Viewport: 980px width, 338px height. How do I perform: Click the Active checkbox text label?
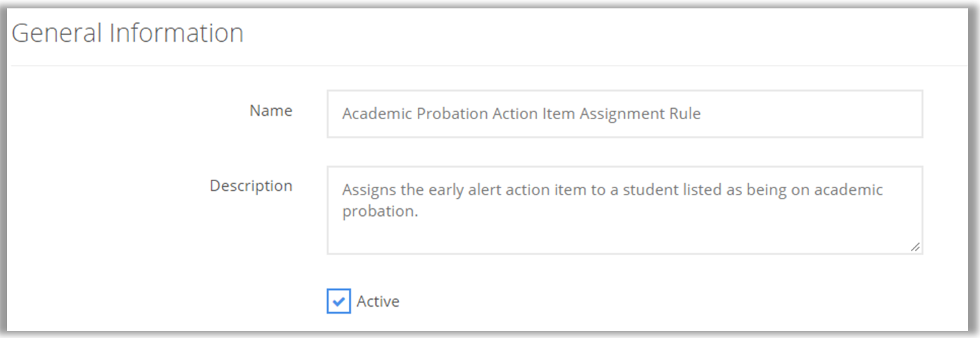point(378,302)
